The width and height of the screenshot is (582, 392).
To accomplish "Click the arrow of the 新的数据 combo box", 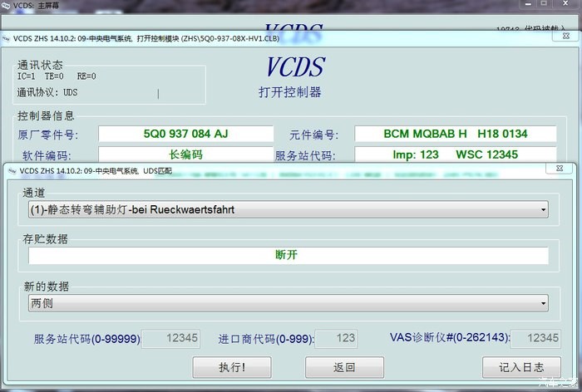I will point(543,304).
